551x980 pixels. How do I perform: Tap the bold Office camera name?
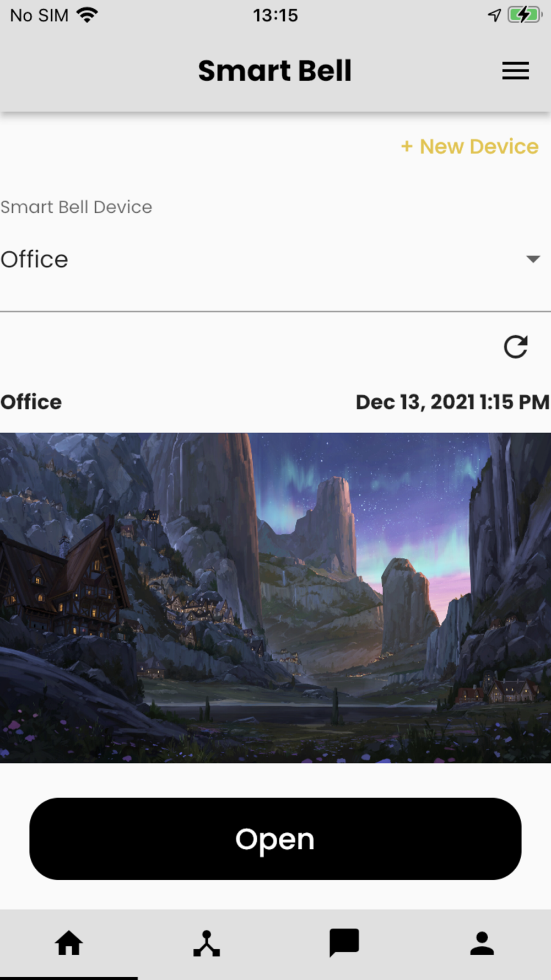[x=31, y=402]
